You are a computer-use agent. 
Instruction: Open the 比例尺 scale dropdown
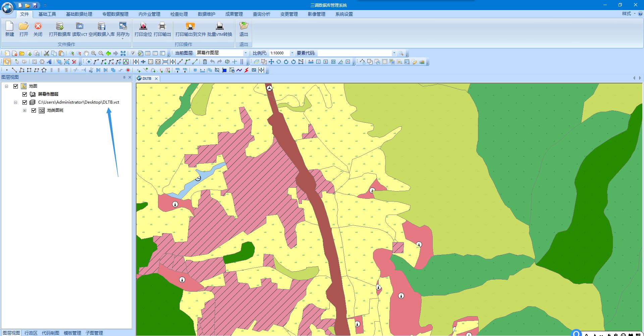click(x=292, y=53)
